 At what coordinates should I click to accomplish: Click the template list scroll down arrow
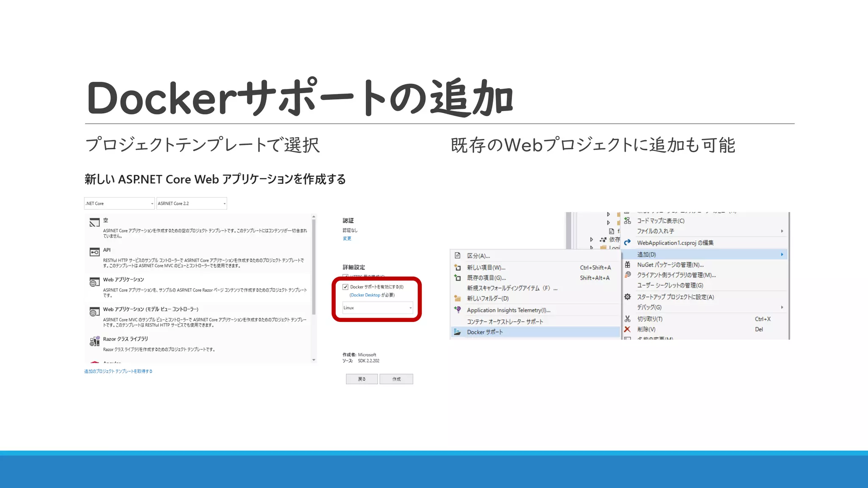pos(314,360)
